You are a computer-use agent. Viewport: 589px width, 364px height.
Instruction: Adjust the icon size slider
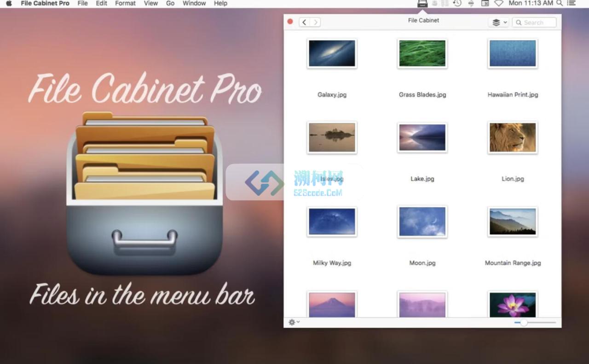coord(535,323)
